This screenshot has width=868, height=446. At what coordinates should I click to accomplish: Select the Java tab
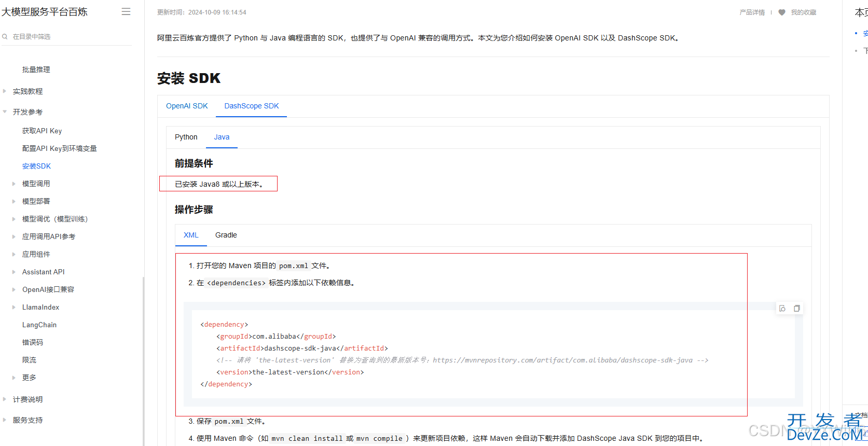pos(222,137)
